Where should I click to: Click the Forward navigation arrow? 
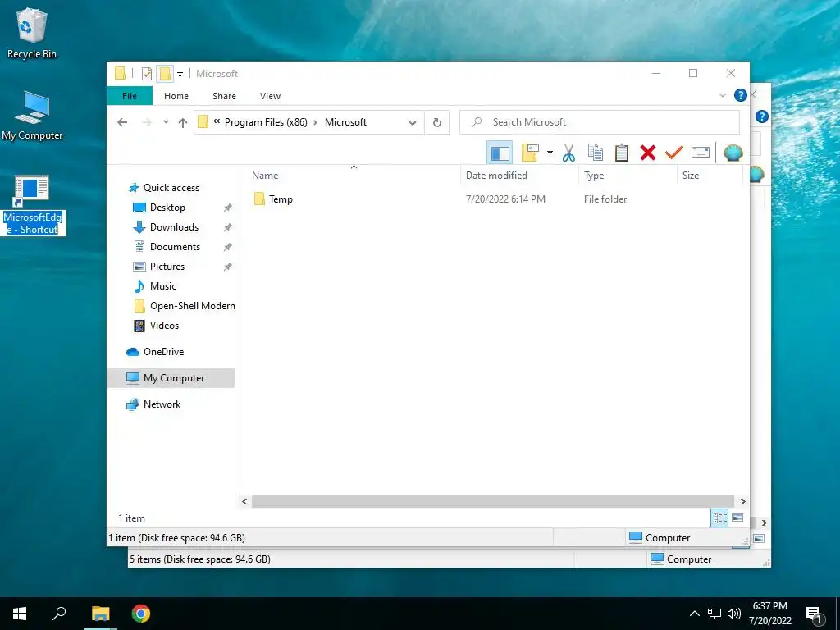147,122
